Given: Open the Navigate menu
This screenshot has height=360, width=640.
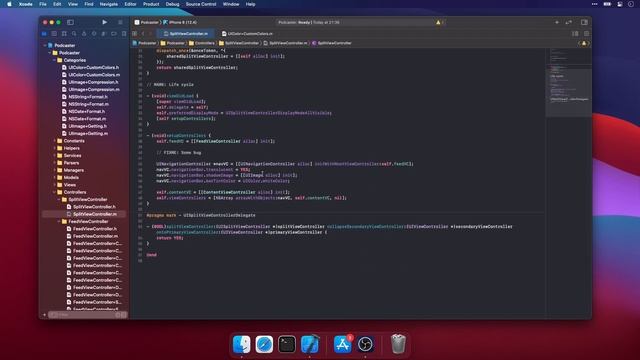Looking at the screenshot, I should [x=109, y=4].
